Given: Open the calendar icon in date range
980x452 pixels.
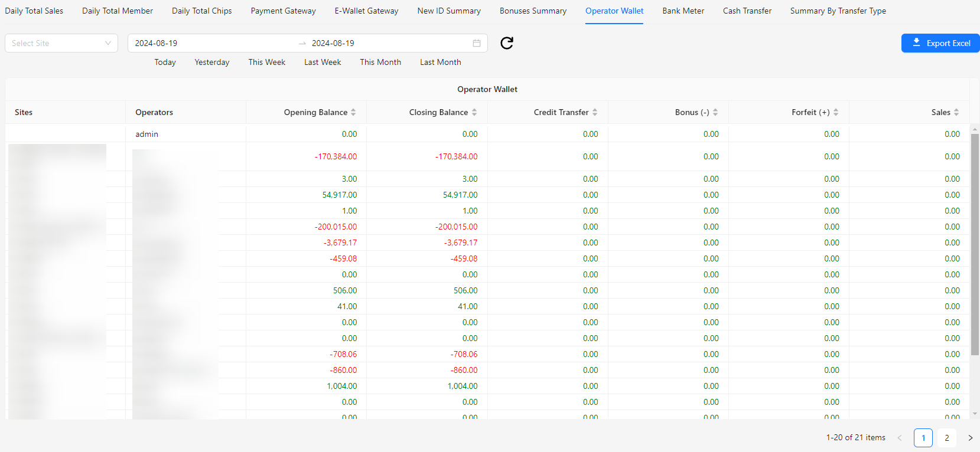Looking at the screenshot, I should tap(477, 43).
